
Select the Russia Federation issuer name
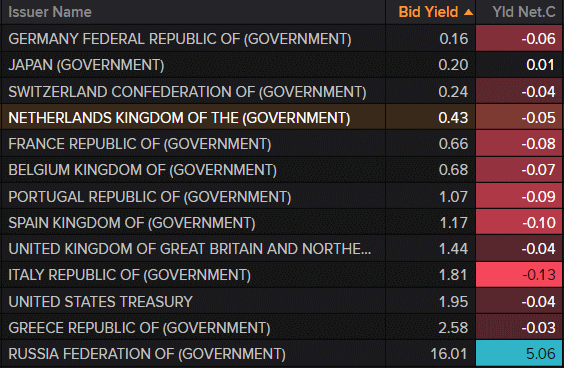tap(147, 354)
